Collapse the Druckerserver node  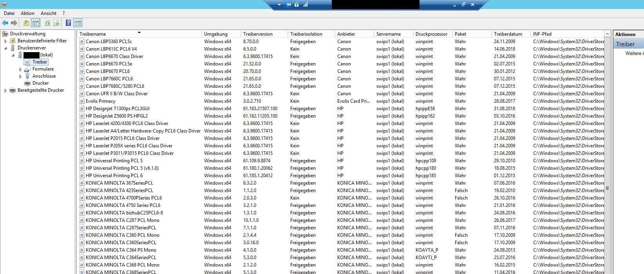point(5,48)
